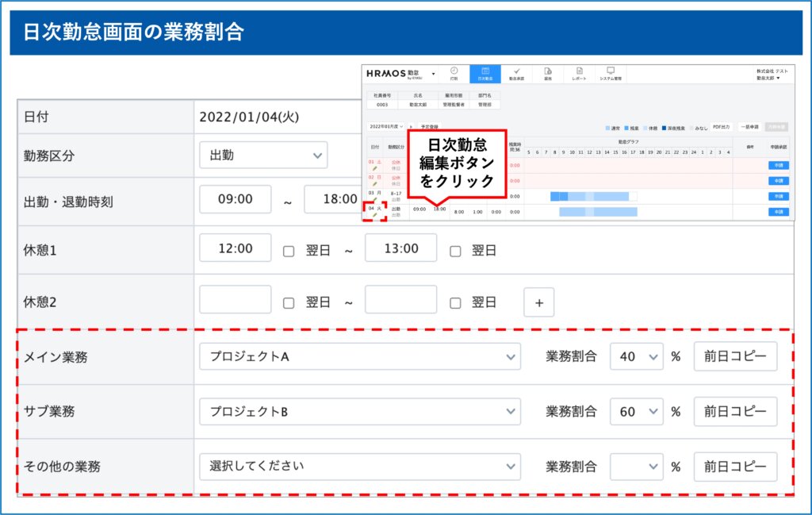Open the 勤務区分 dropdown showing 出勤
Viewport: 812px width, 515px height.
pos(263,155)
